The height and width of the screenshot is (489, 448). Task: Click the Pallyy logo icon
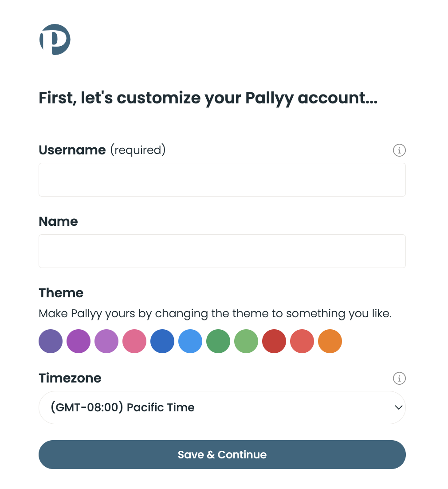[x=55, y=39]
